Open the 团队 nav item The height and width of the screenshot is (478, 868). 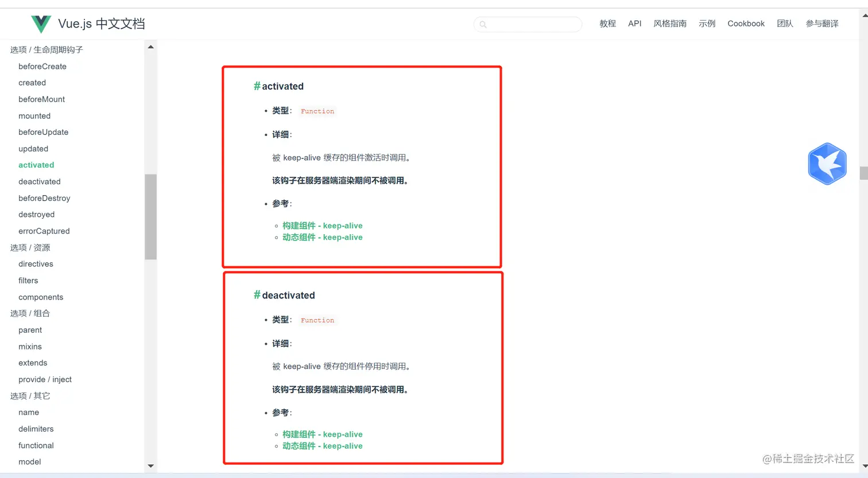(x=785, y=24)
